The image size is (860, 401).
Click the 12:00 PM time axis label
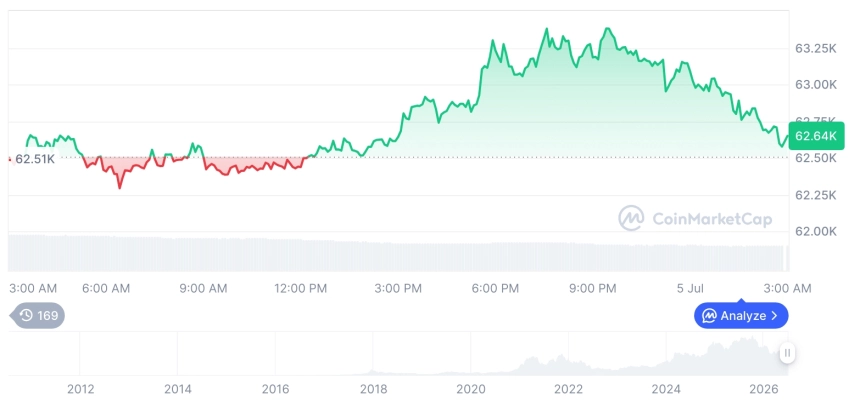tap(301, 288)
